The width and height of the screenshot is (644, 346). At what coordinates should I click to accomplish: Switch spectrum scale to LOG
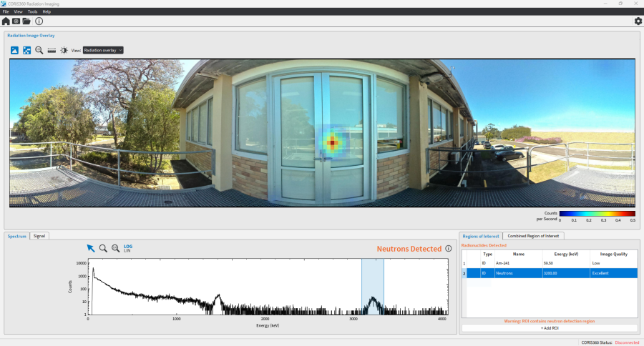(128, 246)
